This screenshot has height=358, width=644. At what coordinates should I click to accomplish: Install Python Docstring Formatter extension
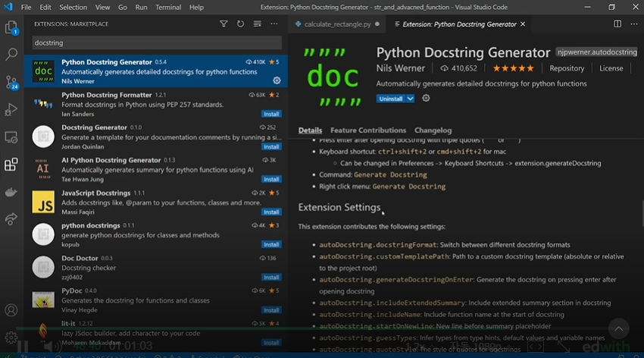271,114
